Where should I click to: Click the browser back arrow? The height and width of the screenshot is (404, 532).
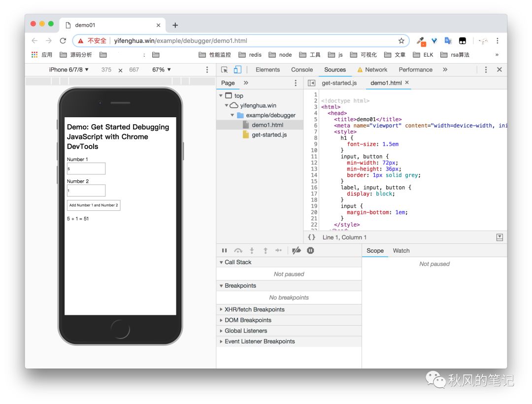tap(34, 41)
